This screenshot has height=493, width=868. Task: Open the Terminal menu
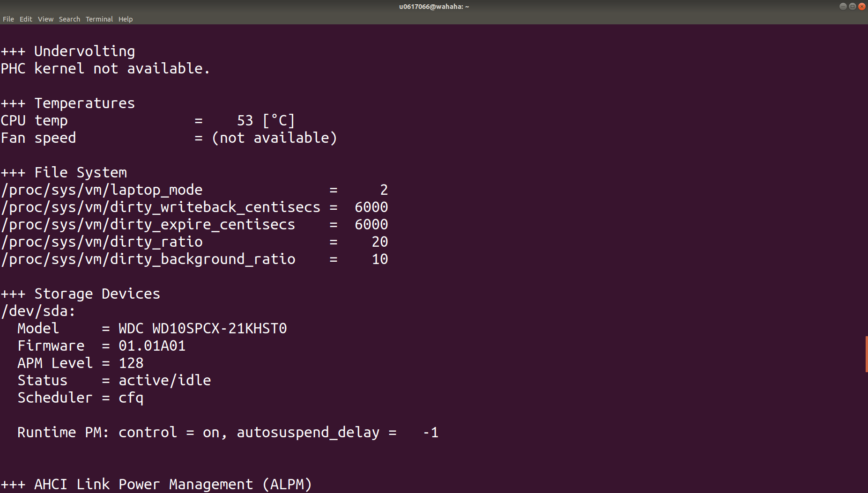99,19
